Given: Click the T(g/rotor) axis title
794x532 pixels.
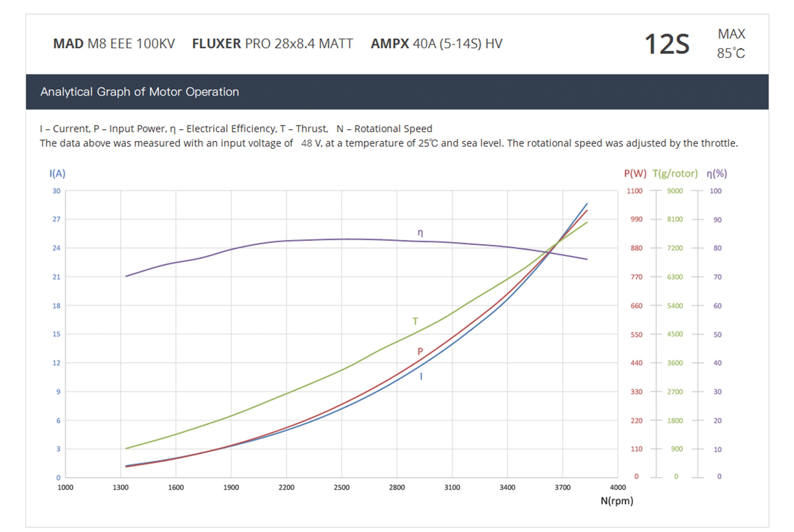Looking at the screenshot, I should pos(675,173).
